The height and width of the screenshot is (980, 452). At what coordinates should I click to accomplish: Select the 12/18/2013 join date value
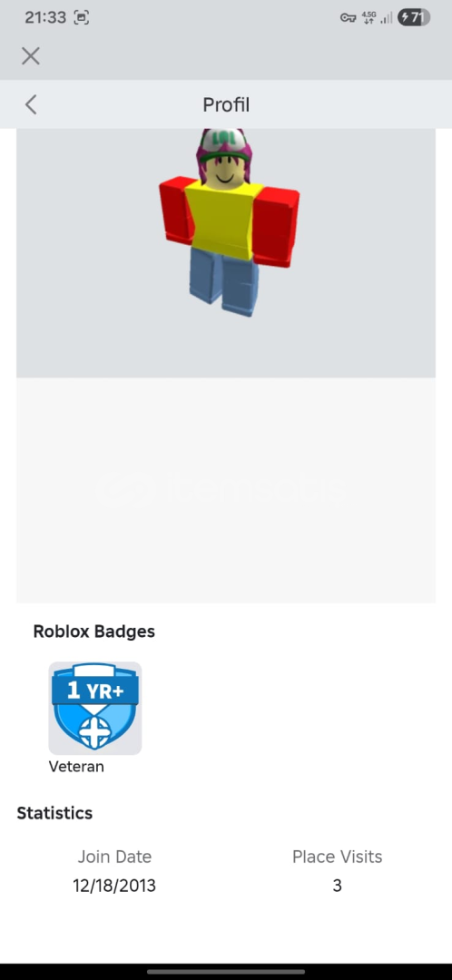tap(114, 886)
